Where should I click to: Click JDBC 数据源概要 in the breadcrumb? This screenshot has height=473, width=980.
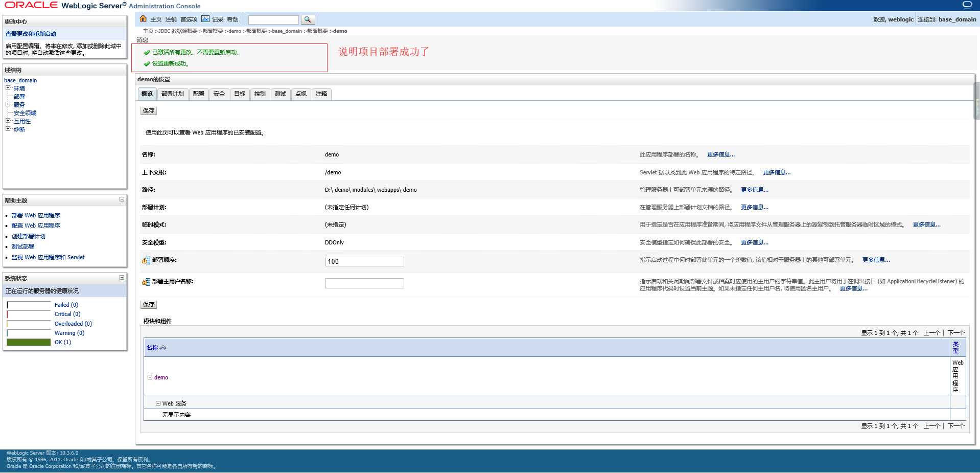pos(178,31)
